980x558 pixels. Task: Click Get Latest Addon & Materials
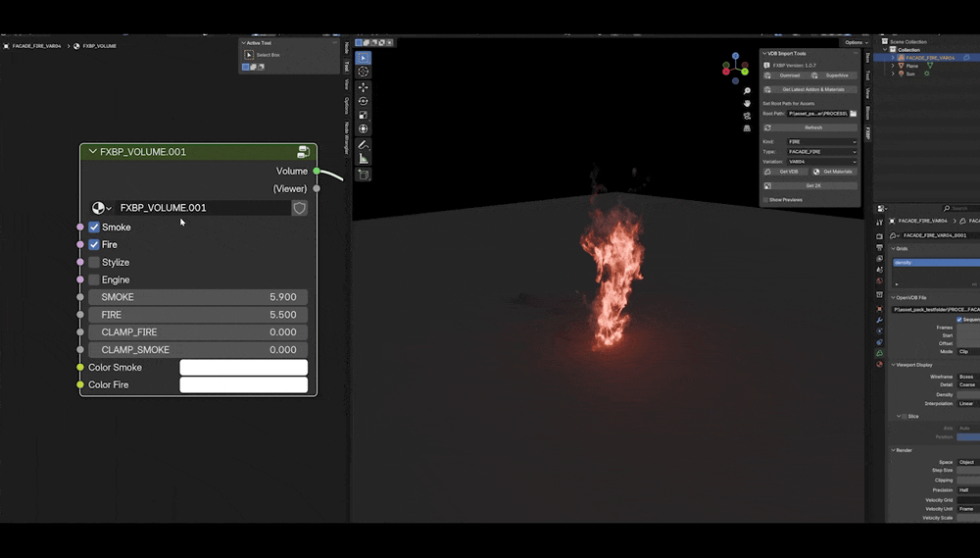coord(810,89)
